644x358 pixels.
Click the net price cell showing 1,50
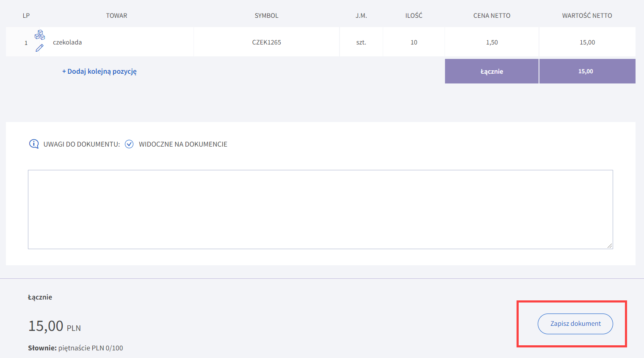[x=492, y=42]
